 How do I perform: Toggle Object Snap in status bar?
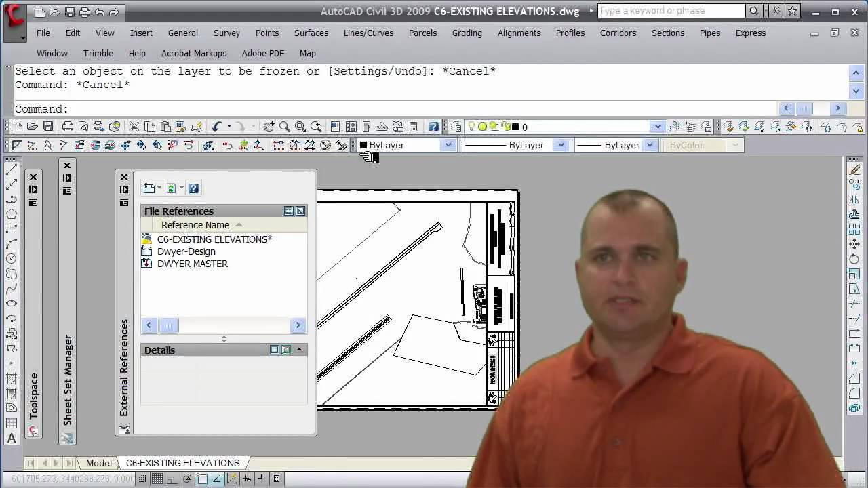click(201, 479)
